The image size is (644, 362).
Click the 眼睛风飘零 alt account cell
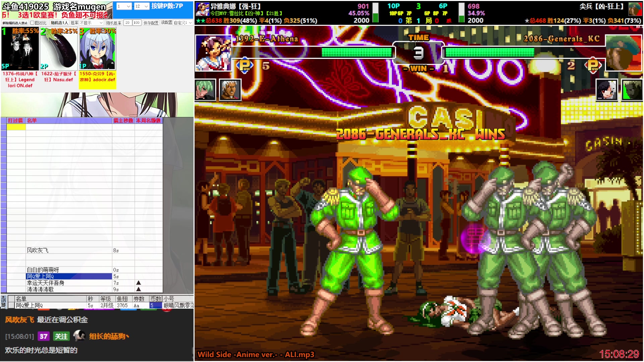[x=178, y=305]
